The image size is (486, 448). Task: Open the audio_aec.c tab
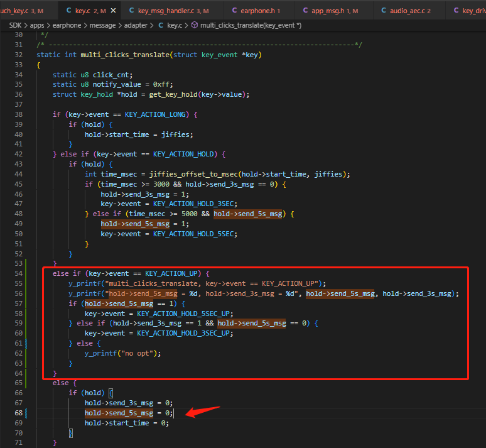coord(409,11)
